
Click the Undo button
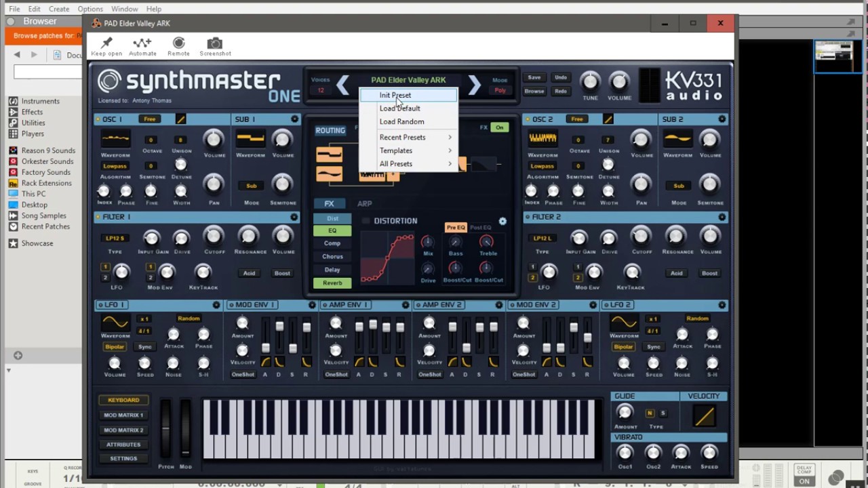pyautogui.click(x=560, y=77)
